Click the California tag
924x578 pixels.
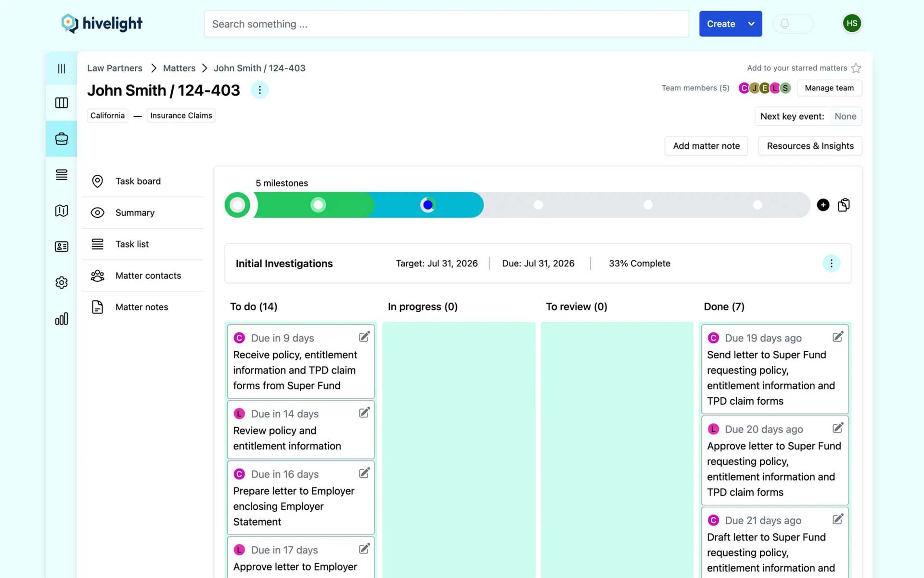click(108, 116)
